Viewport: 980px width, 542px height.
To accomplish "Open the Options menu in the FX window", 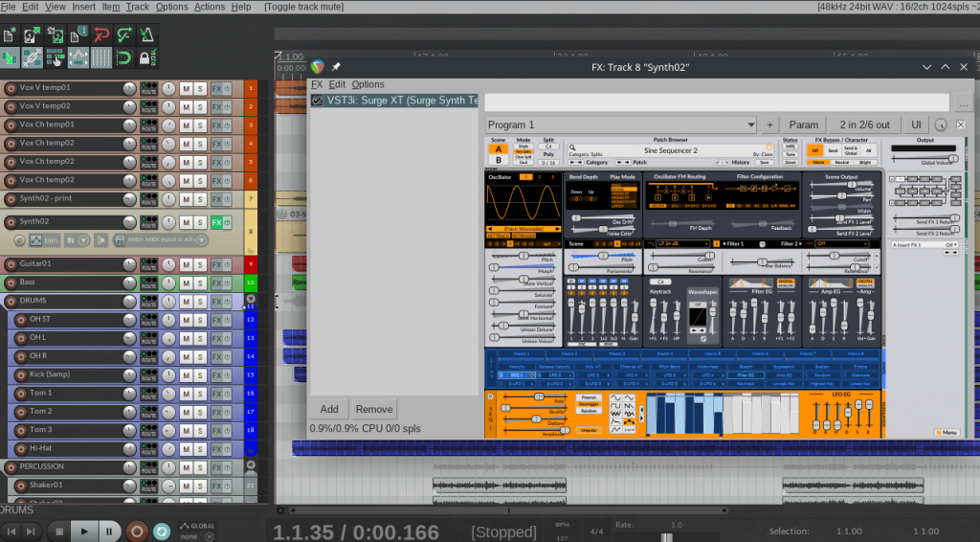I will click(x=367, y=84).
